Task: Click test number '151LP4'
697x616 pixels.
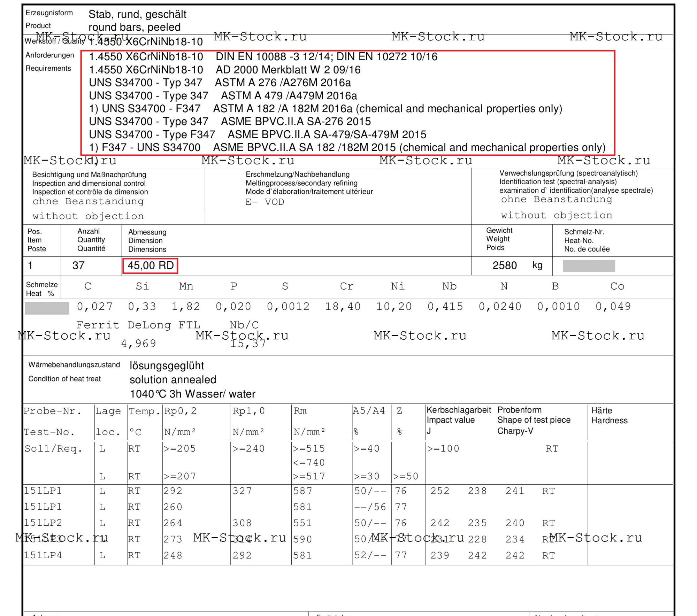Action: pos(43,555)
